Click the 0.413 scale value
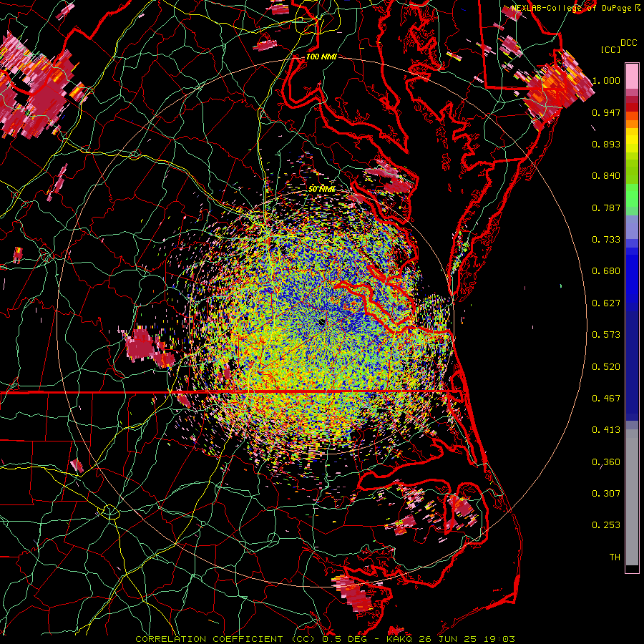 pyautogui.click(x=606, y=430)
